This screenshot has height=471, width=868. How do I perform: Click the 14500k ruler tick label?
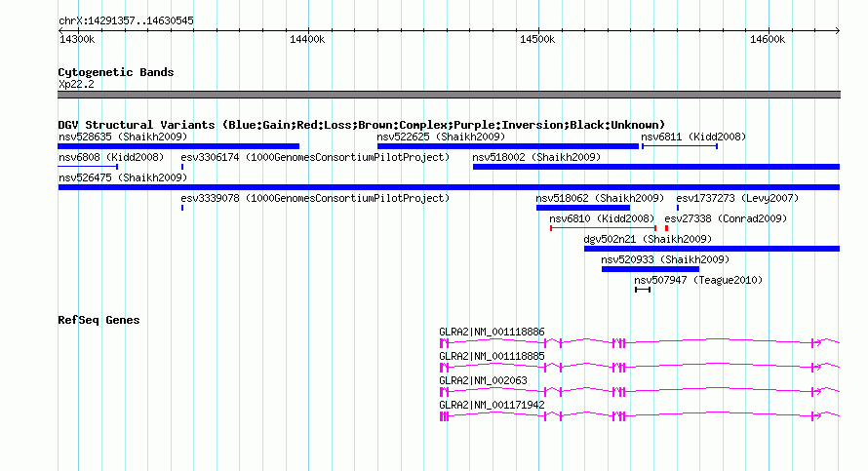537,39
